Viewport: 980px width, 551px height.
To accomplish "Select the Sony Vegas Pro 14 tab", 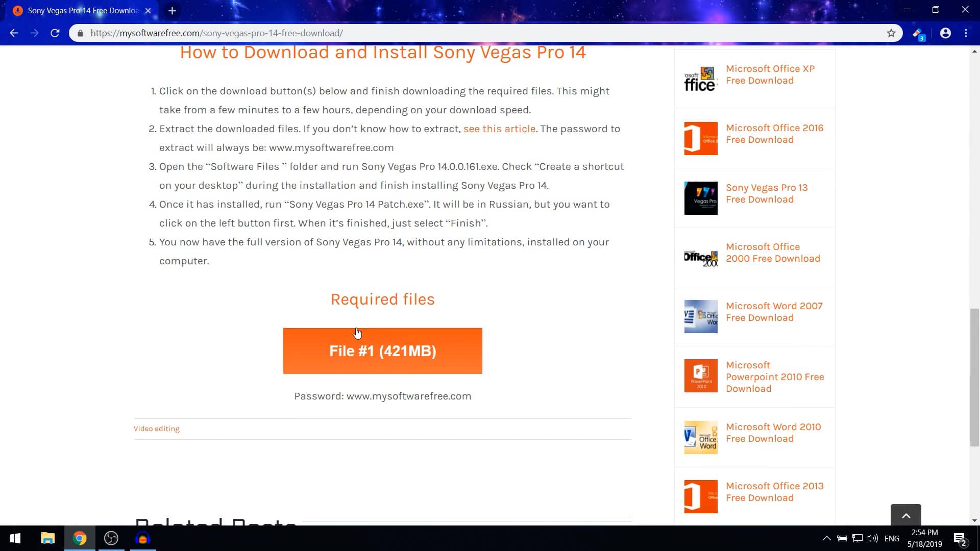I will pos(77,10).
